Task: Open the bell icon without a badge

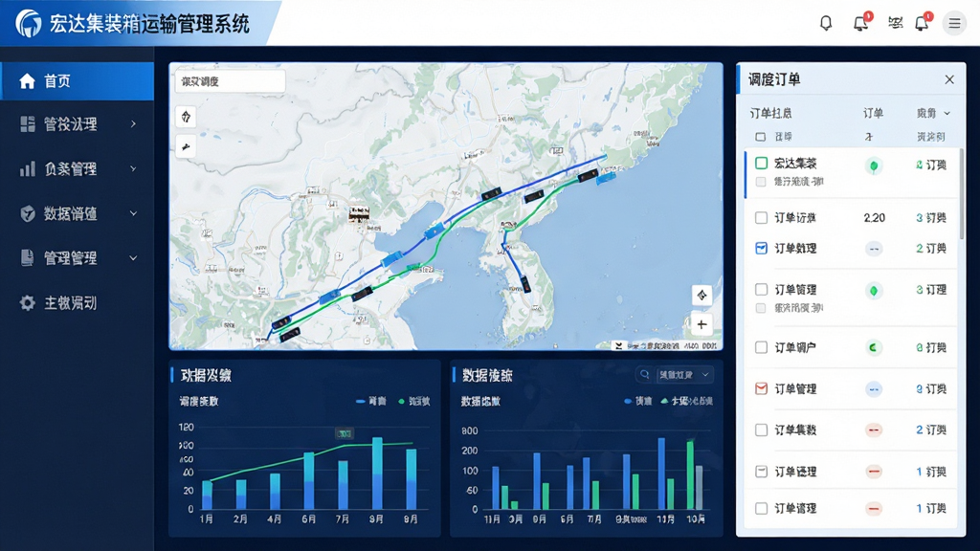Action: tap(826, 23)
